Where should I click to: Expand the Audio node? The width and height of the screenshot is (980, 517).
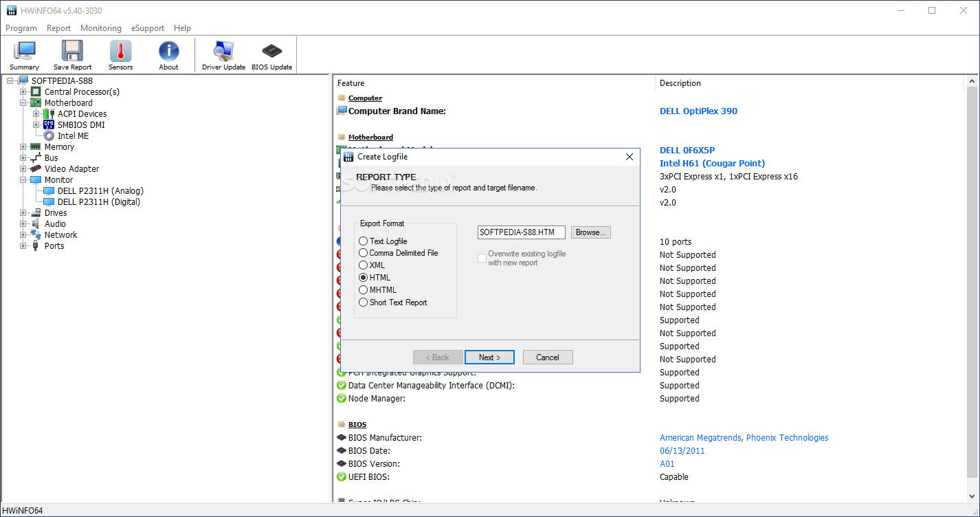(x=23, y=223)
